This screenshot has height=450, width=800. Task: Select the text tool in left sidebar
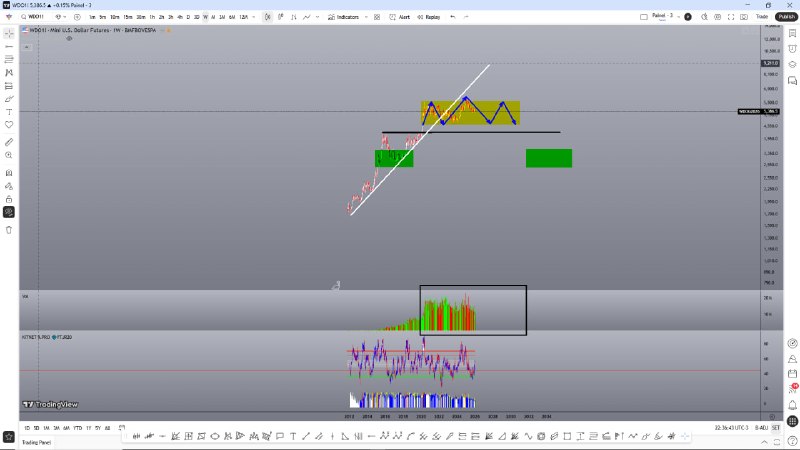click(x=9, y=112)
